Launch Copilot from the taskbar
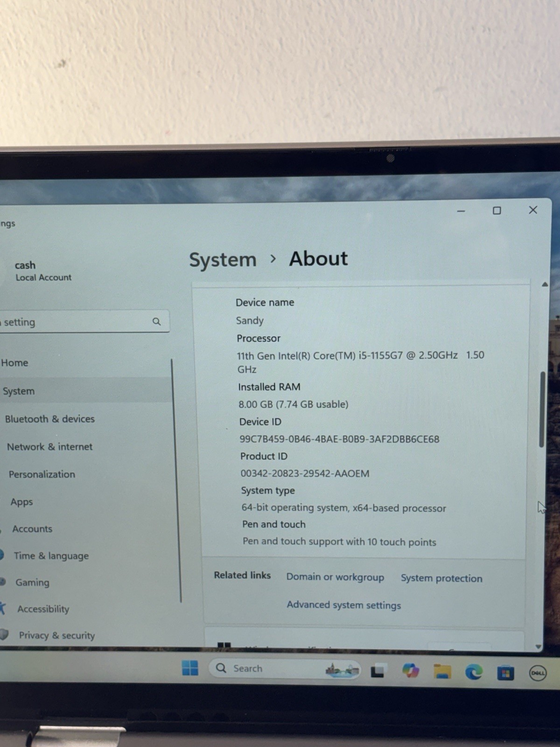The height and width of the screenshot is (747, 560). [410, 671]
